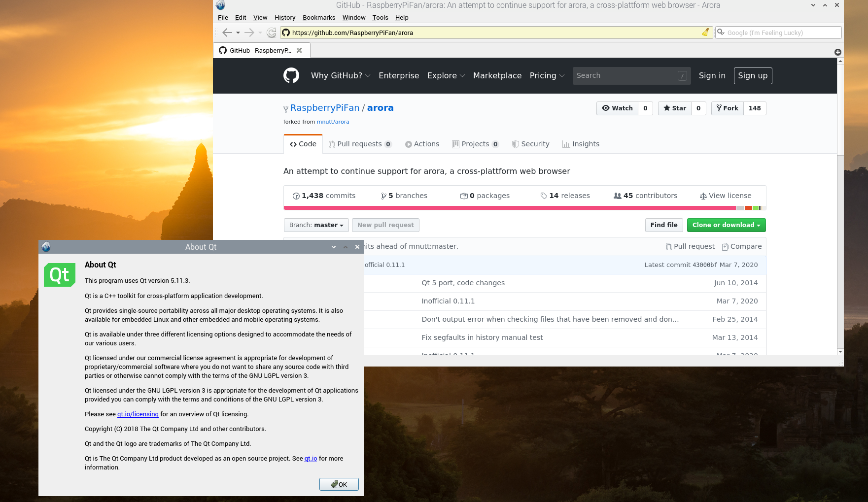The height and width of the screenshot is (502, 868).
Task: Click the Reload page icon
Action: tap(272, 33)
